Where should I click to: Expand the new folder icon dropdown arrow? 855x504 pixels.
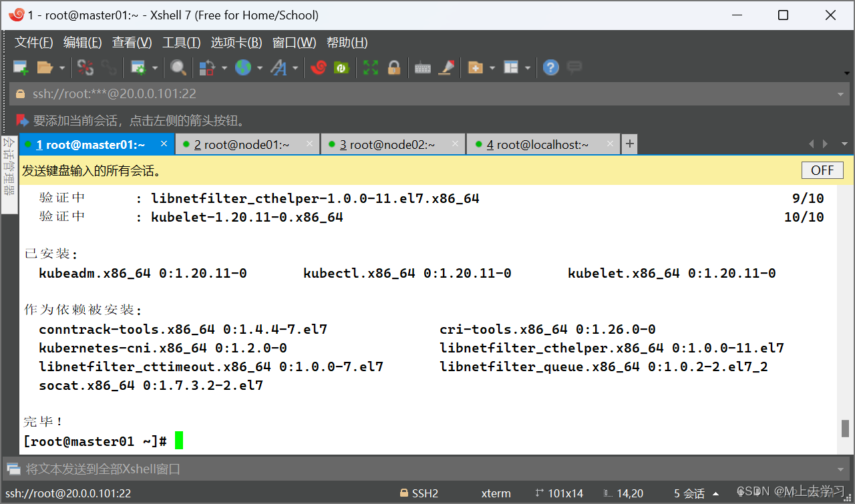492,67
